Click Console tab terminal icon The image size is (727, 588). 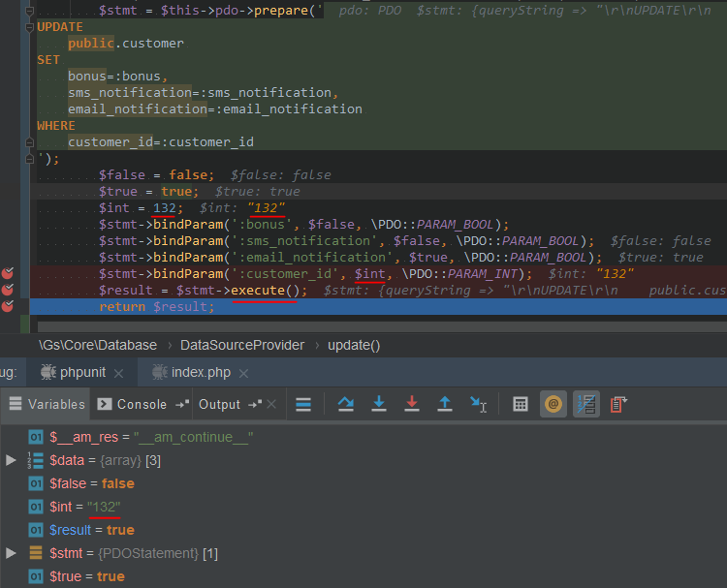(105, 404)
